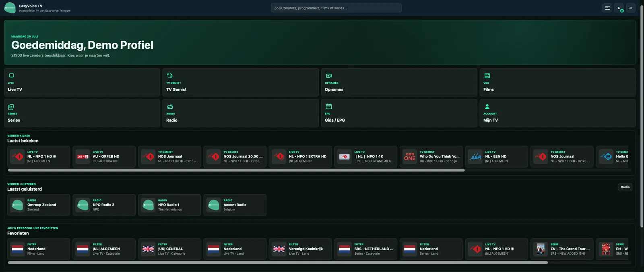Click the Favorieten horizontal scrollbar

[278, 263]
